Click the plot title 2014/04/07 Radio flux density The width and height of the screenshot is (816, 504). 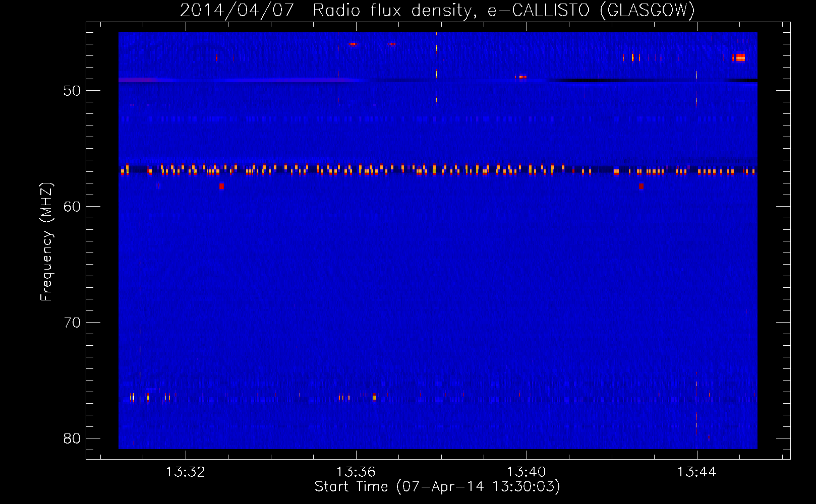pyautogui.click(x=437, y=10)
